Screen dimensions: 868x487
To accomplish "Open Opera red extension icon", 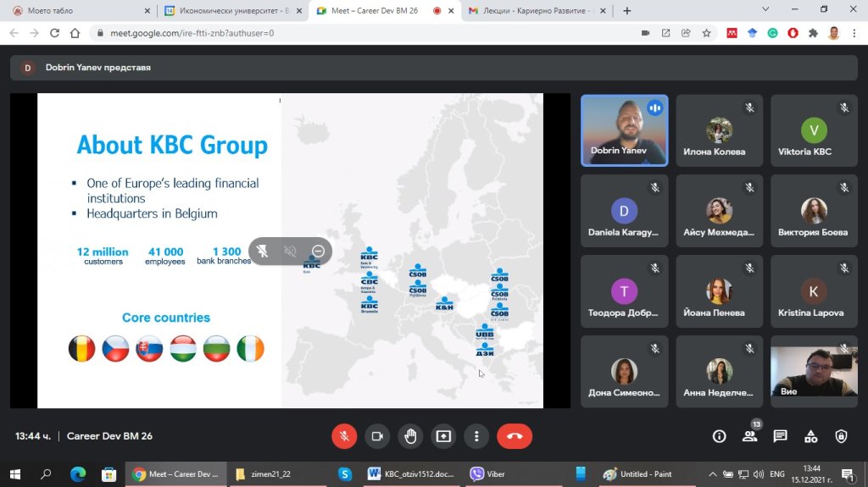I will click(793, 33).
